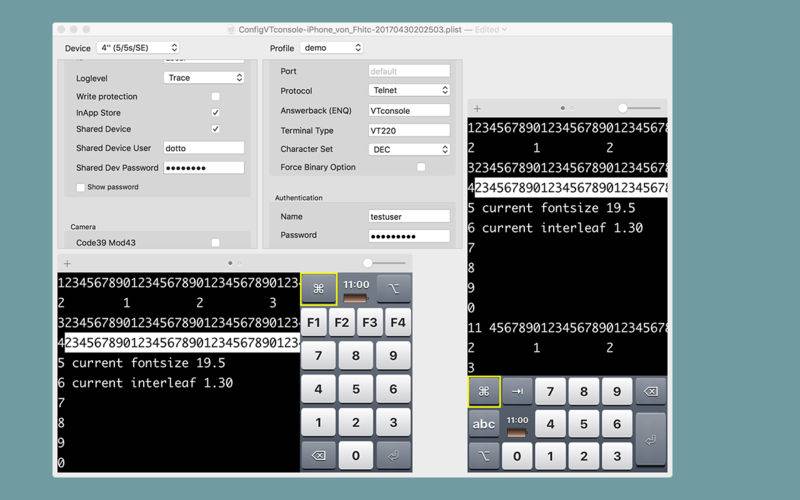This screenshot has width=800, height=500.
Task: Tap the command key in the bottom-left keypad
Action: (x=318, y=289)
